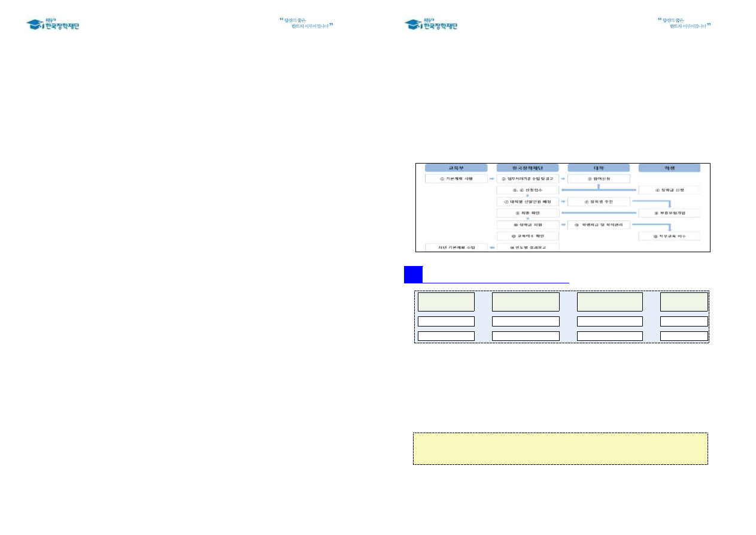Click the ① 기본계획 시행 flowchart box
This screenshot has height=535, width=756.
click(456, 179)
